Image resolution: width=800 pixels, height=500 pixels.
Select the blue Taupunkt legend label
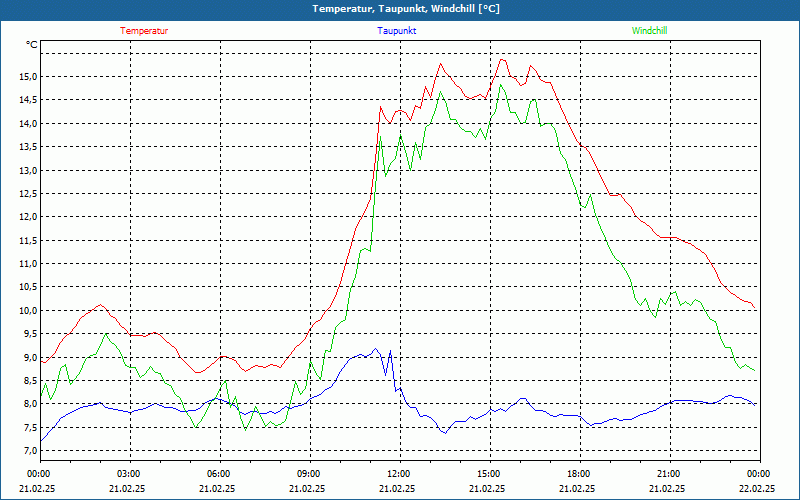397,31
